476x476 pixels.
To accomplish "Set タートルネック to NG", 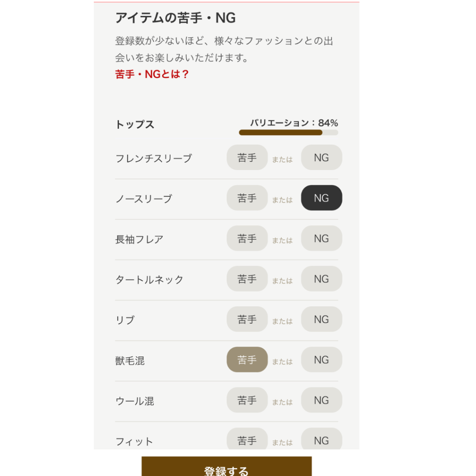I will tap(321, 279).
